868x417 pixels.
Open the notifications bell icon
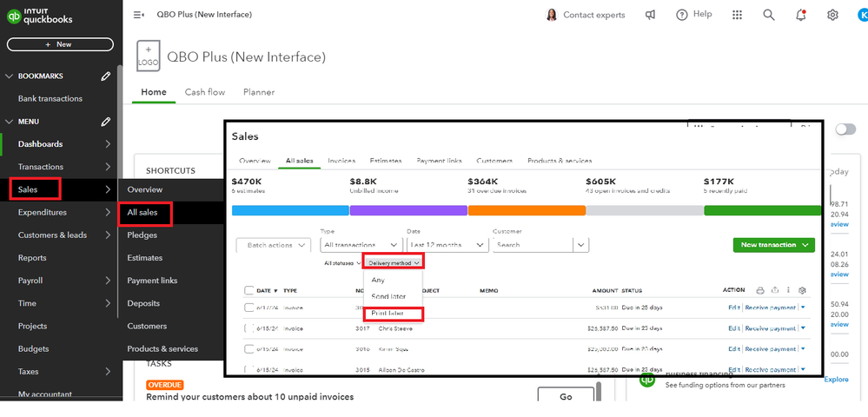point(800,15)
